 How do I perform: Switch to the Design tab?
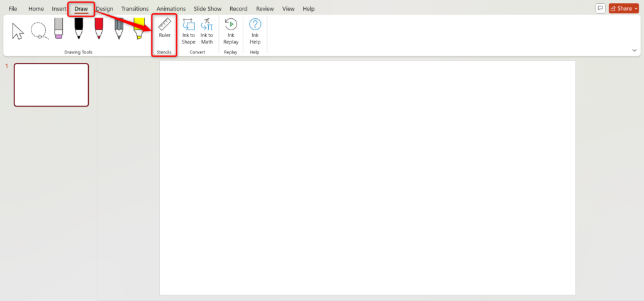(105, 9)
